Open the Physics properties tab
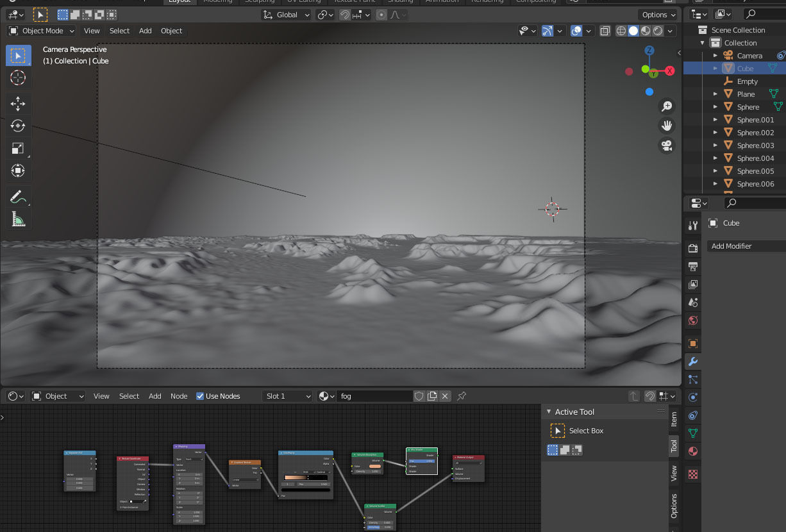The image size is (786, 532). pos(692,397)
